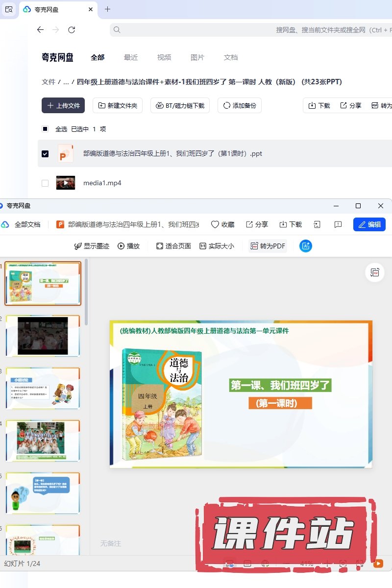Click the 播放 play button
The image size is (392, 588).
(x=128, y=246)
